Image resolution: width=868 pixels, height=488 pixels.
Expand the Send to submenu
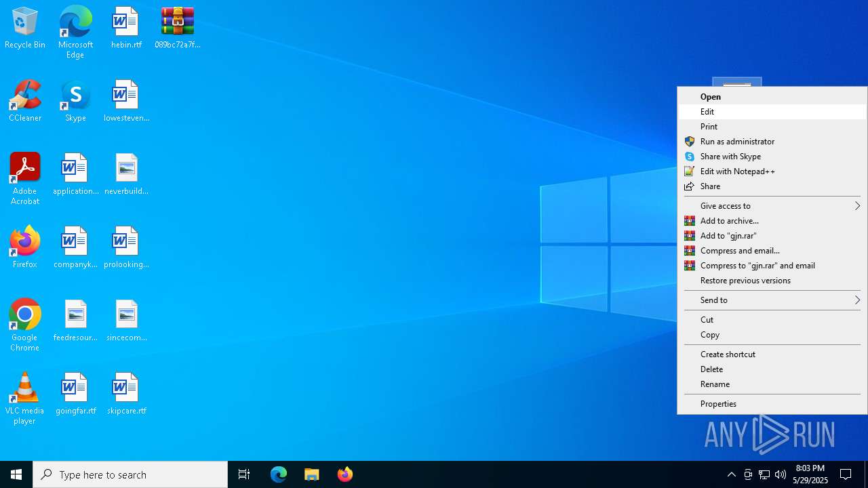click(772, 300)
